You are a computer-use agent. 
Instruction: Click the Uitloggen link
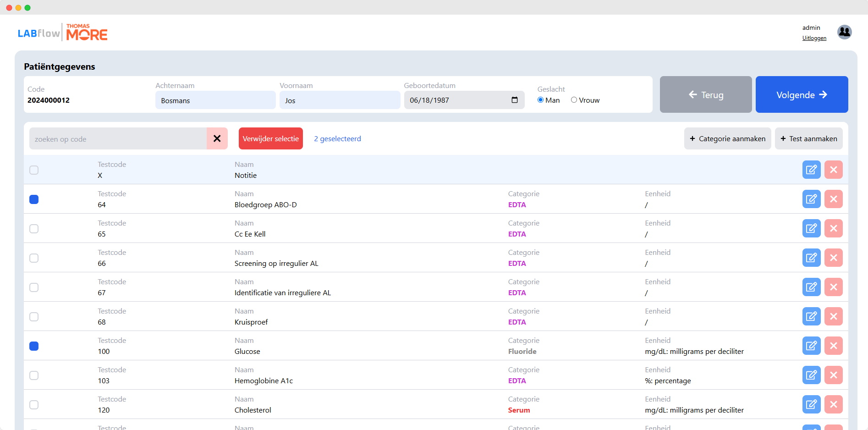pyautogui.click(x=814, y=38)
